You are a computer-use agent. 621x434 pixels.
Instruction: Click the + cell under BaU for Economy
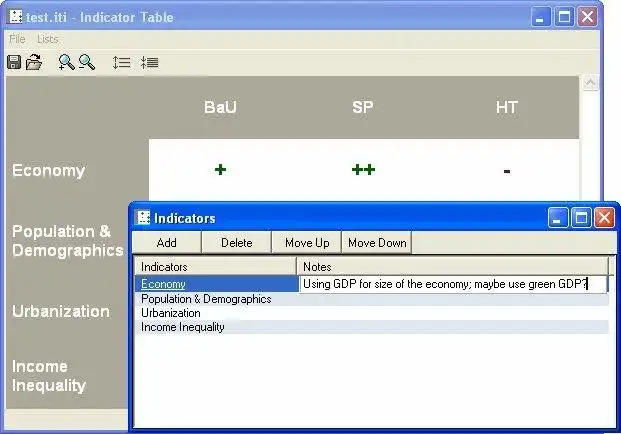(x=220, y=170)
